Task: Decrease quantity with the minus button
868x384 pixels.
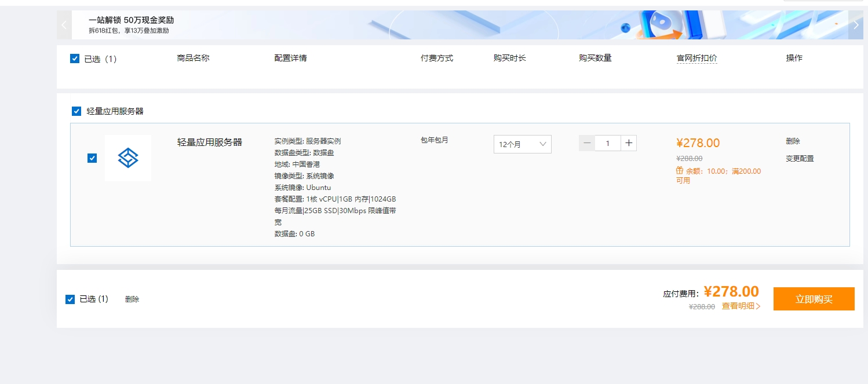Action: [x=587, y=143]
